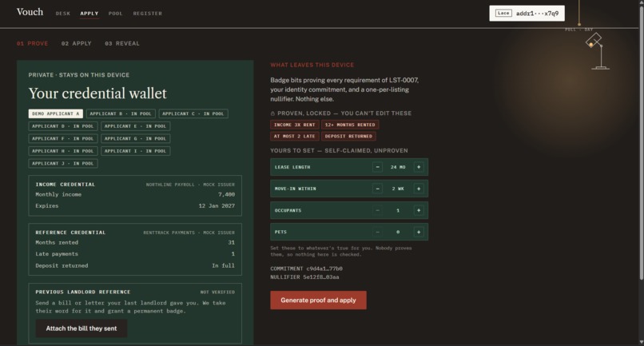Select Applicant E in pool chip

point(135,126)
